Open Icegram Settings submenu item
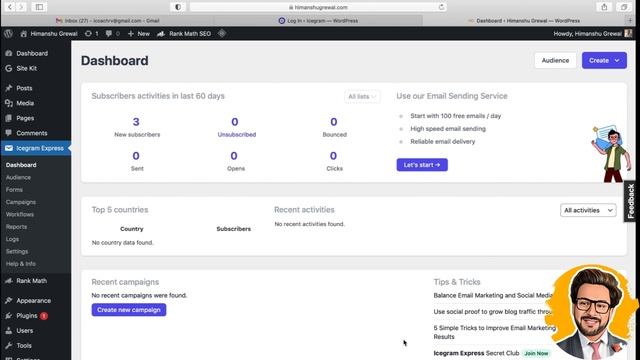Screen dimensions: 640x360 17,251
